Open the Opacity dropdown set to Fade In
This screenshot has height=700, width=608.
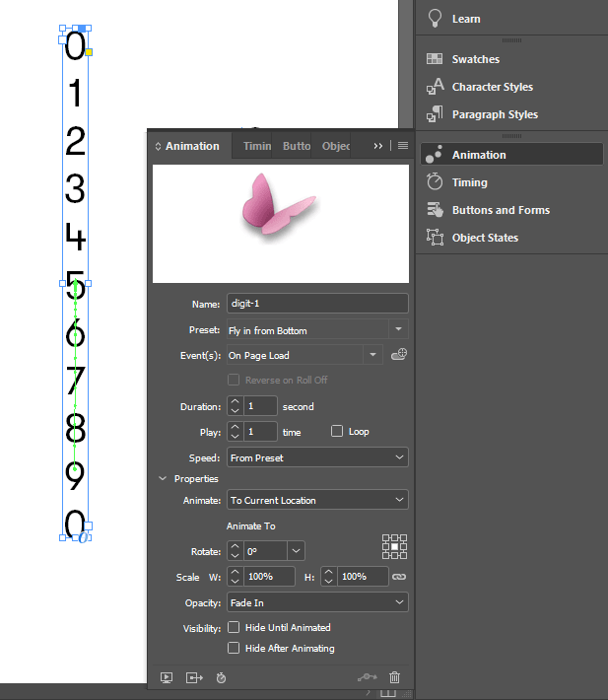tap(316, 602)
